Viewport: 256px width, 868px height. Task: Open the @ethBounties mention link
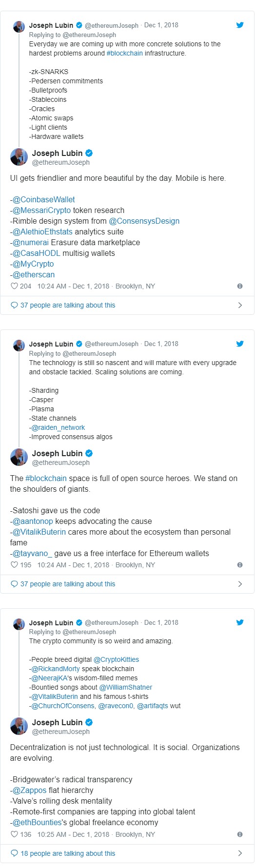pos(37,822)
